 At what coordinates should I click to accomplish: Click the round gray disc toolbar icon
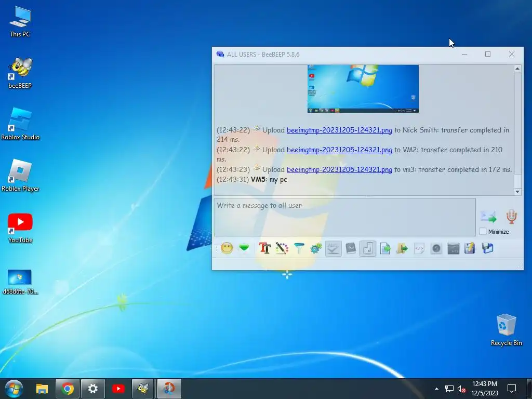436,248
